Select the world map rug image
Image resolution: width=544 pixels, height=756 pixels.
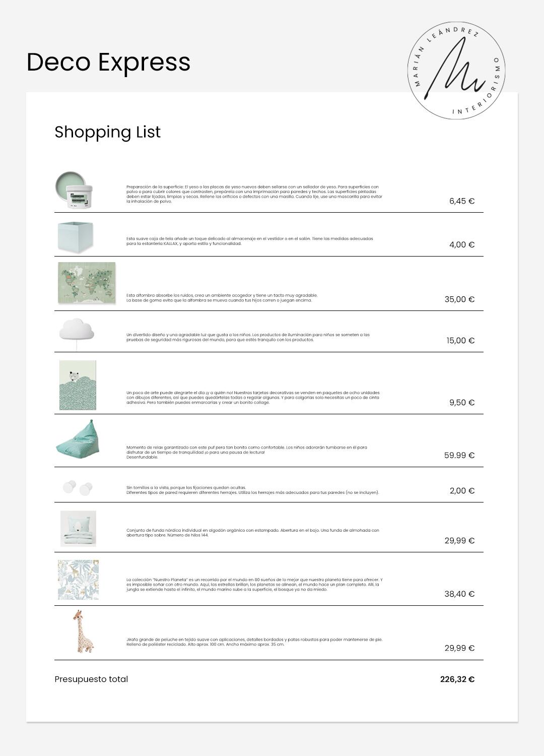[x=87, y=283]
